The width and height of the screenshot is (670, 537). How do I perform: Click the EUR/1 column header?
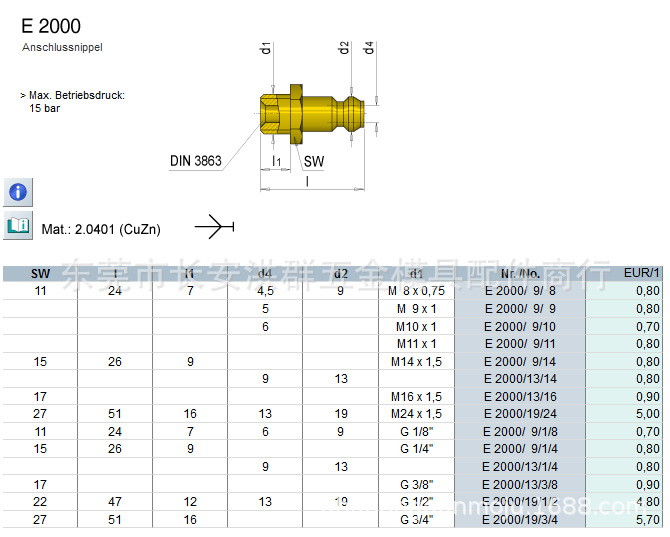point(641,273)
